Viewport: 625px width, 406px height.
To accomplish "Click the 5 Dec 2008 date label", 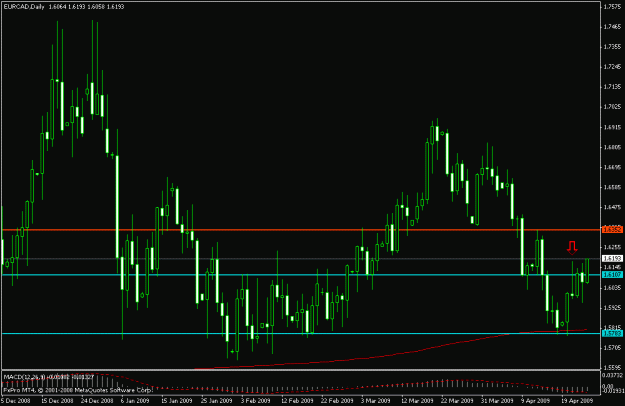I will (16, 400).
